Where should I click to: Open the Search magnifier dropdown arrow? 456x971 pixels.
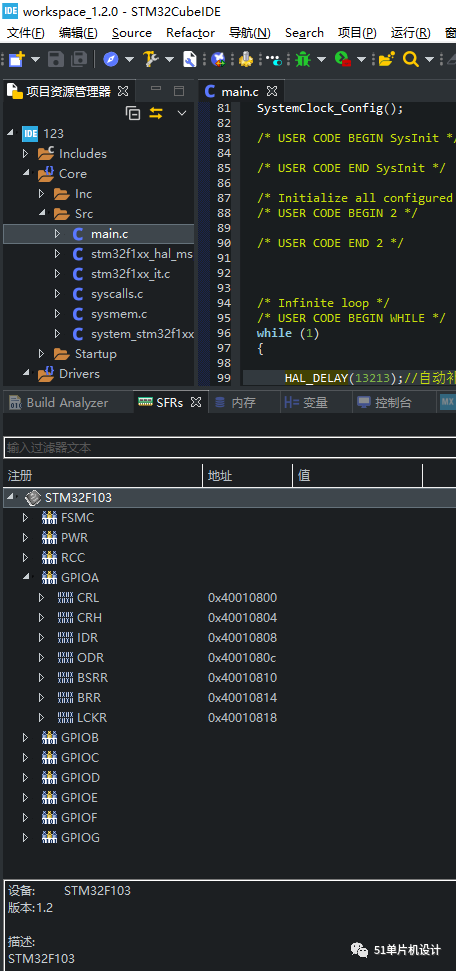click(x=429, y=59)
